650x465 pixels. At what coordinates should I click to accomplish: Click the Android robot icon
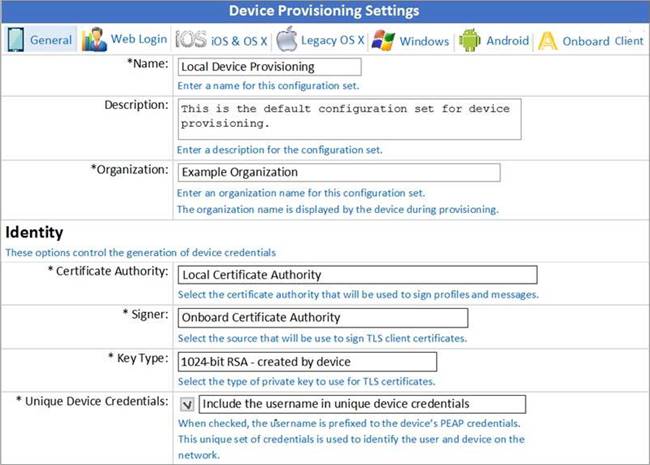pyautogui.click(x=469, y=41)
